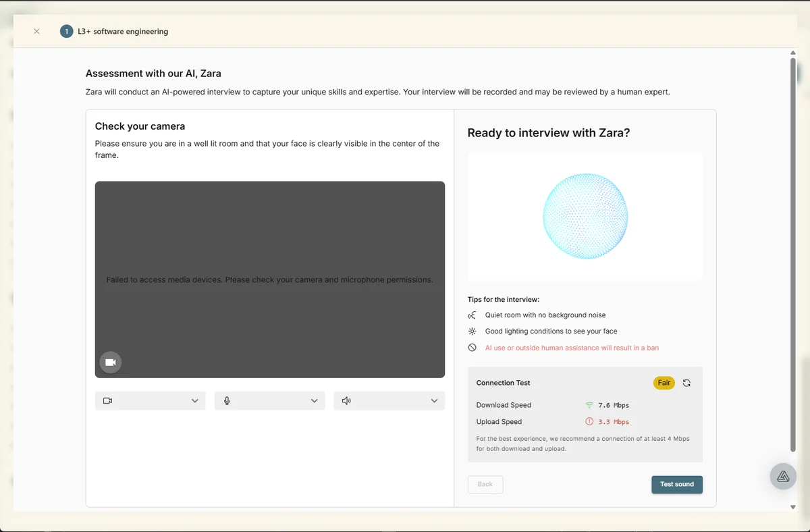Toggle the camera button on the video preview
810x532 pixels.
coord(111,363)
